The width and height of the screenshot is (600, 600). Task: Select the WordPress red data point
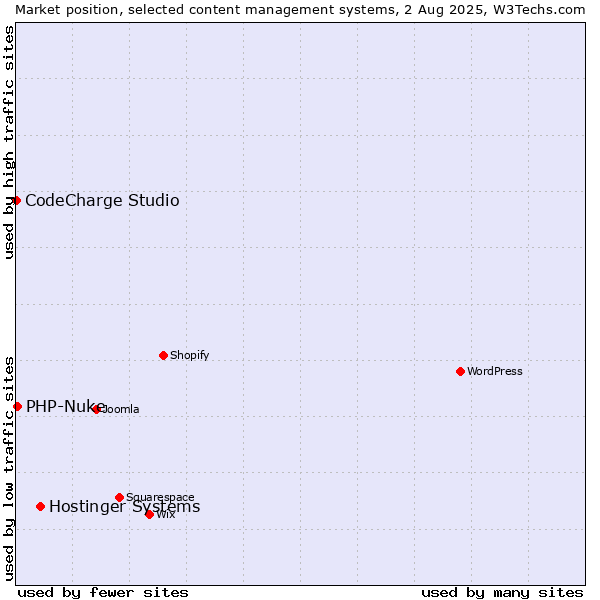[460, 372]
